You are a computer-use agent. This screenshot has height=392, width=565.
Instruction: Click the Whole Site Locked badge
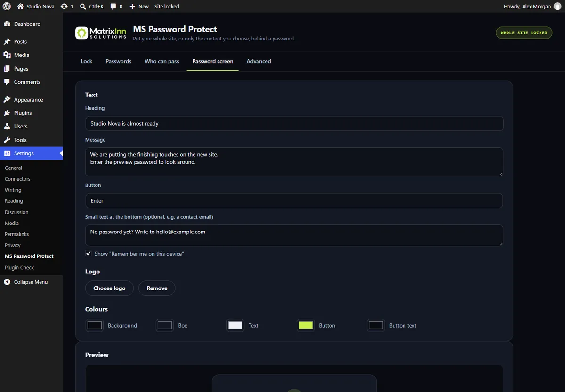524,33
